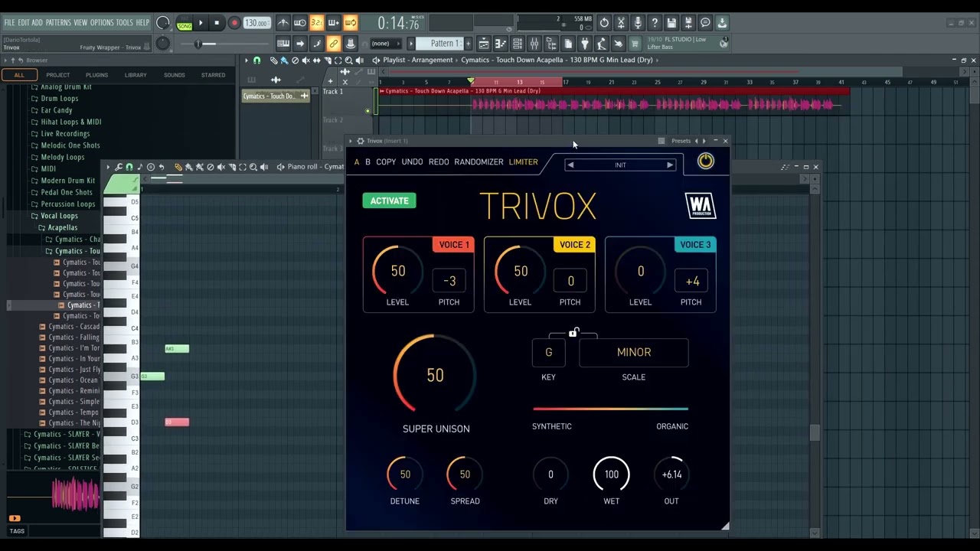980x551 pixels.
Task: Select the SOUNDS browser tab
Action: click(174, 75)
